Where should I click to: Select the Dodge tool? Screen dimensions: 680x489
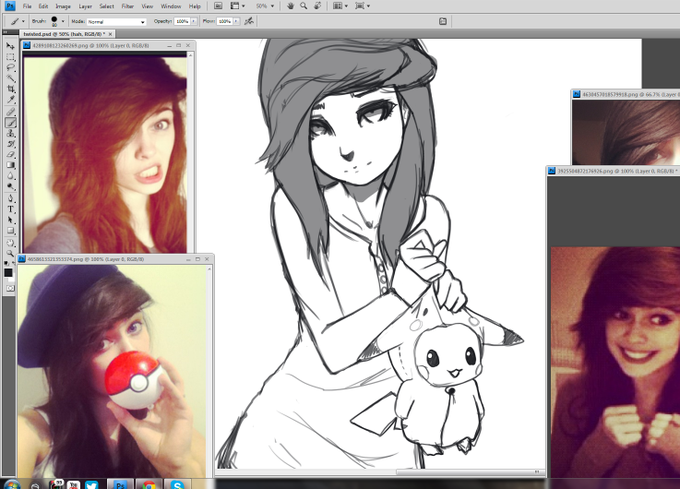[10, 187]
